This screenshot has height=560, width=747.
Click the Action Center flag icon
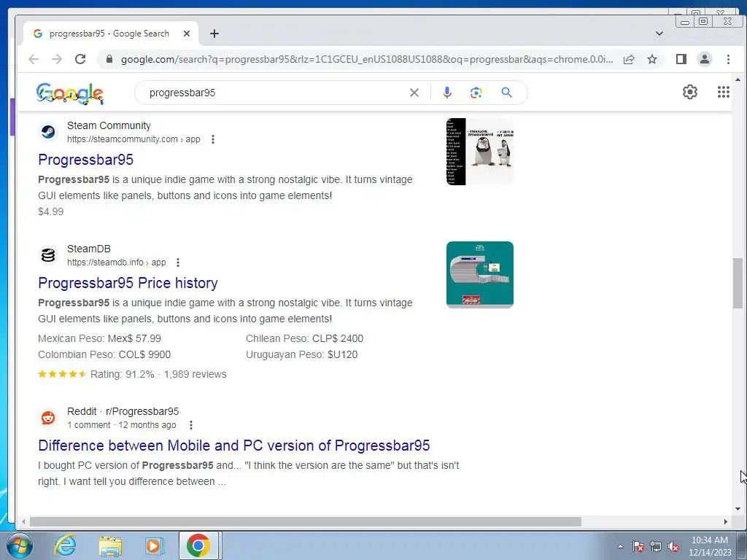638,547
